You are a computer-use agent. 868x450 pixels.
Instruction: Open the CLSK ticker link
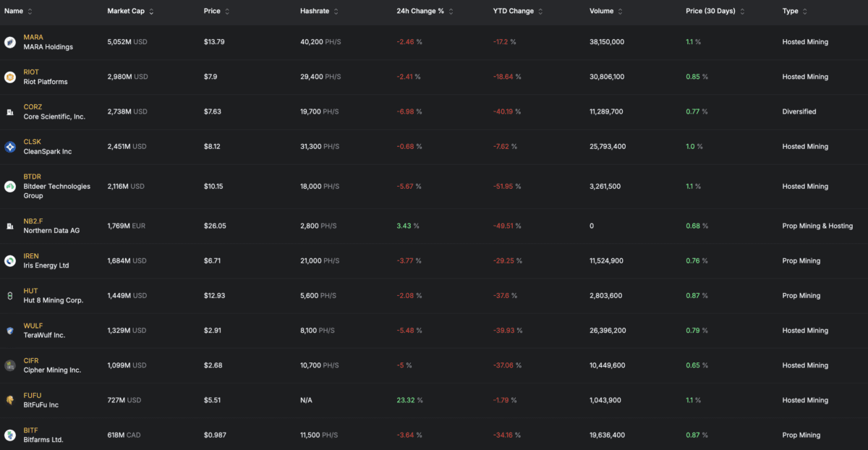[33, 142]
